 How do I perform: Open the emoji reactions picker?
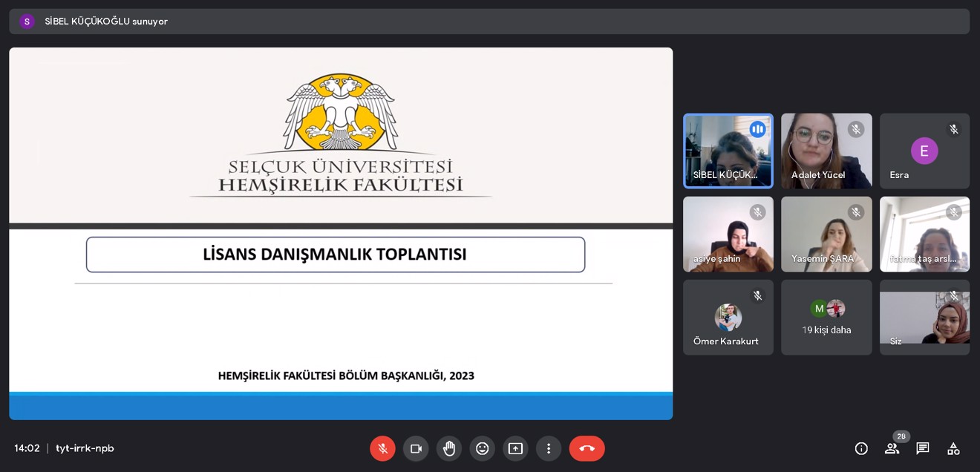pyautogui.click(x=482, y=448)
